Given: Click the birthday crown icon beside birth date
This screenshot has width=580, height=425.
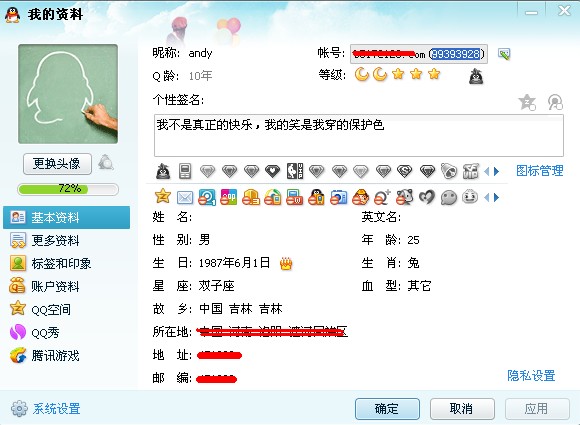Looking at the screenshot, I should point(286,263).
